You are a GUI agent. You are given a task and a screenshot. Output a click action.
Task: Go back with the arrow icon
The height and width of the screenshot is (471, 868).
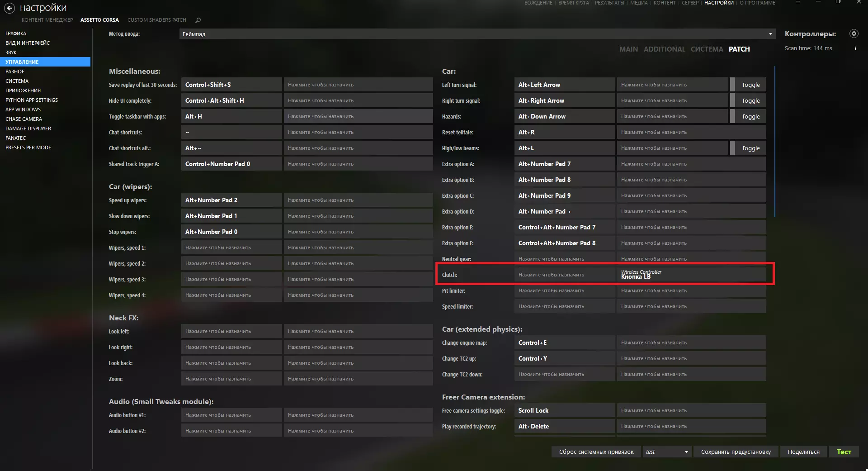pyautogui.click(x=9, y=8)
